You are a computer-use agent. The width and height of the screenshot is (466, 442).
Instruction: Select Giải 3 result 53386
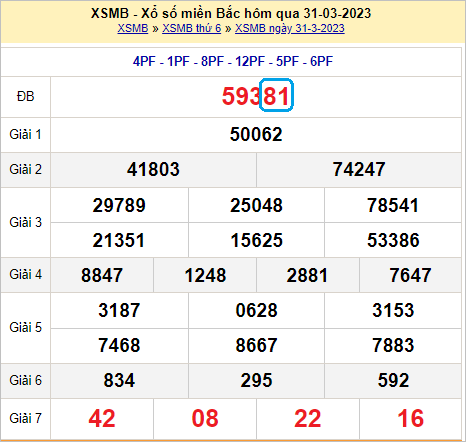(393, 240)
